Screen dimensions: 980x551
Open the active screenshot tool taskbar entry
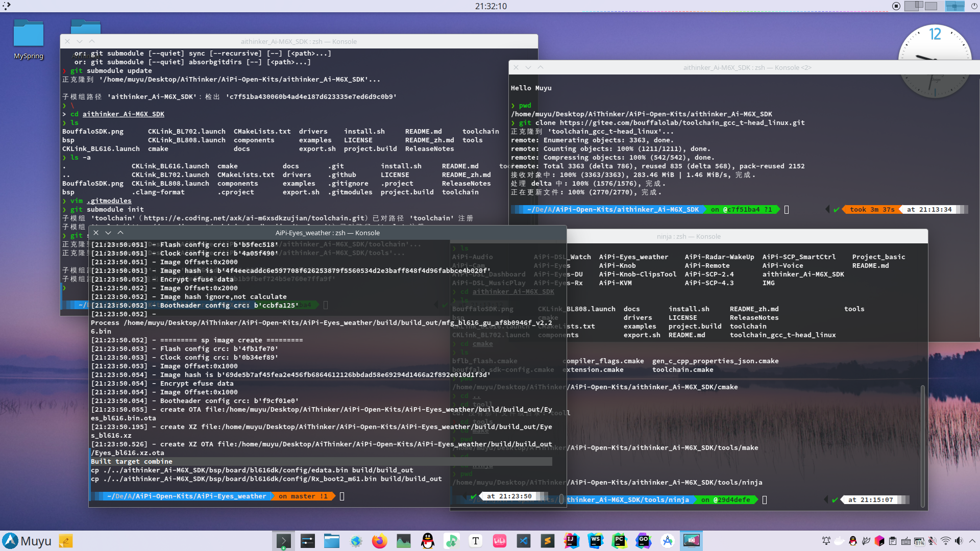(692, 541)
